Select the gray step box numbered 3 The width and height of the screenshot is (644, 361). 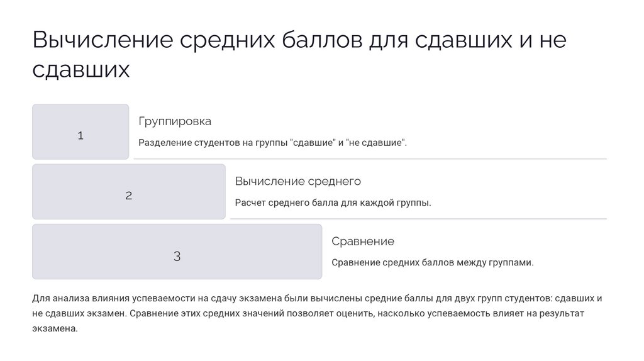coord(177,252)
